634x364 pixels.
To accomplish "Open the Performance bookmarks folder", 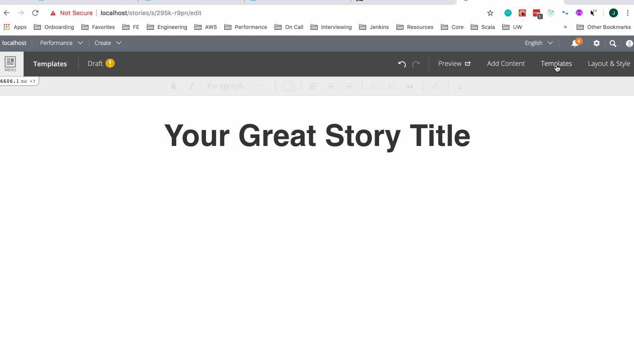I will 246,27.
